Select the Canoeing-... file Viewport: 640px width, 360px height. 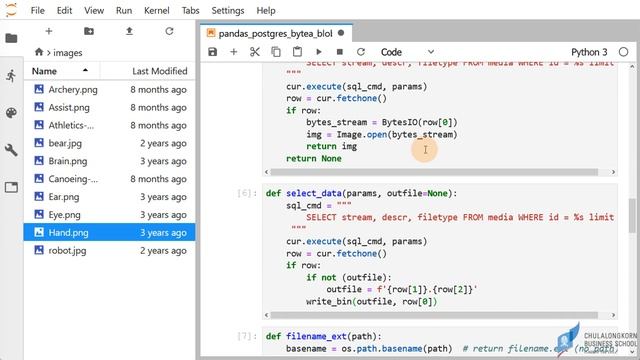coord(109,179)
